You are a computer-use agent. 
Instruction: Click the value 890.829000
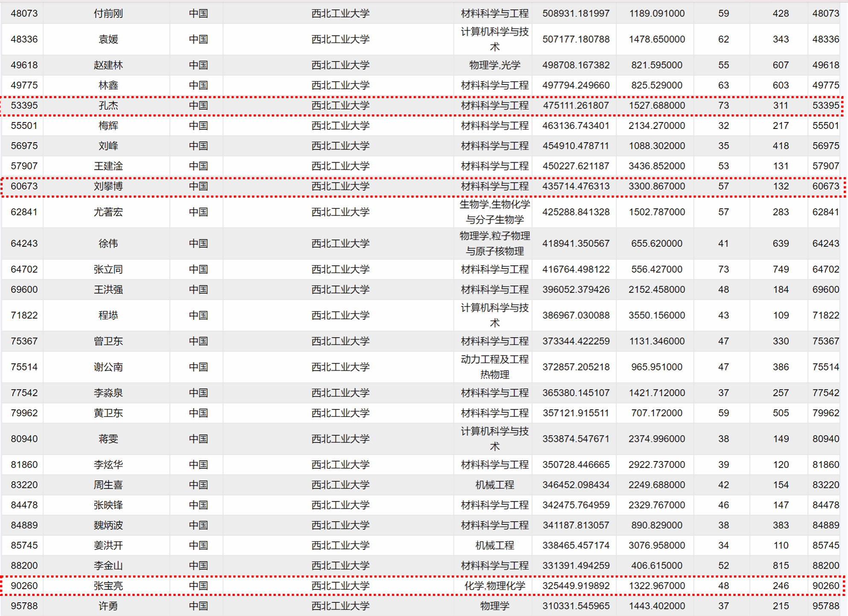(x=657, y=525)
